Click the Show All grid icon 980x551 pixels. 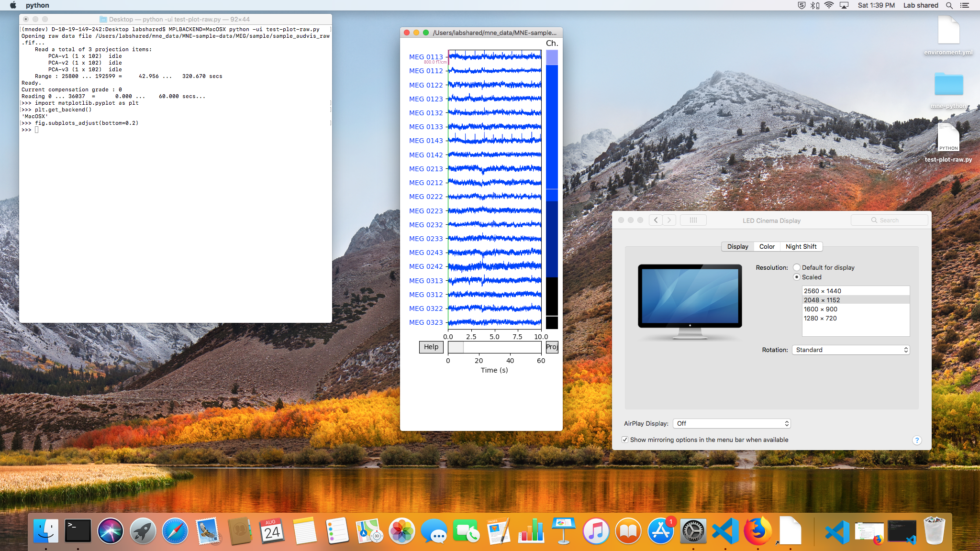[x=693, y=220]
